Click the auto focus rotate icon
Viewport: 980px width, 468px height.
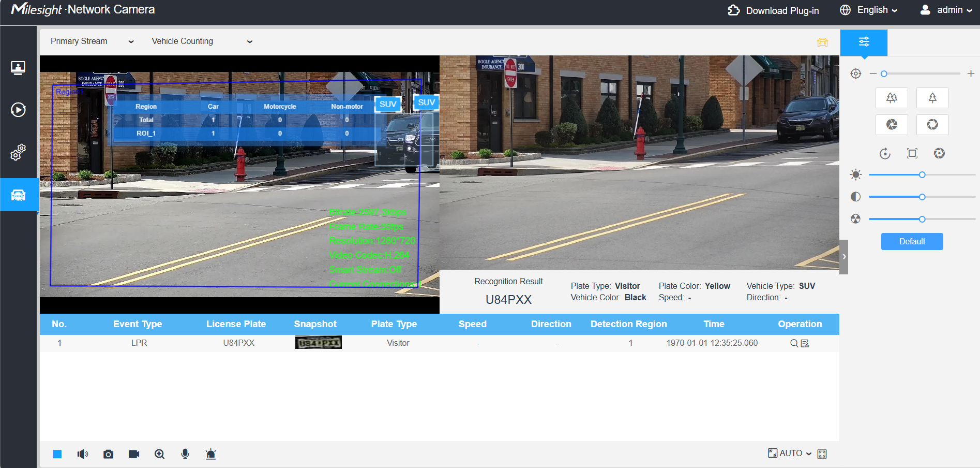tap(885, 153)
